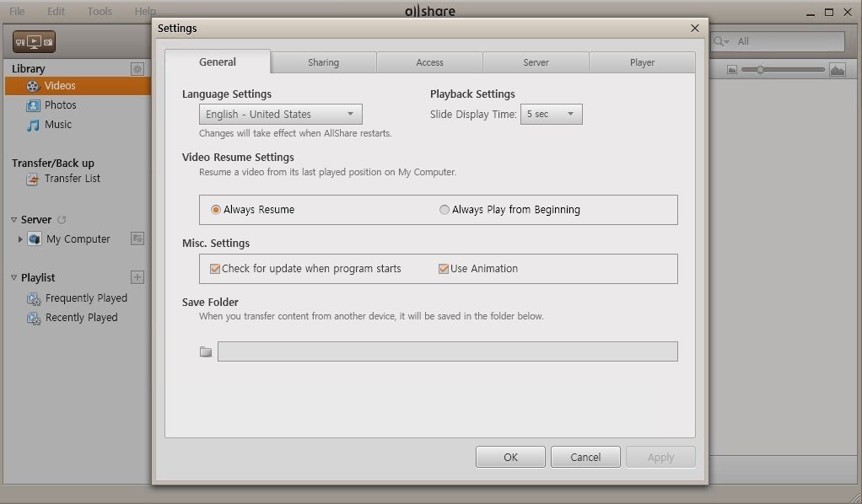This screenshot has width=862, height=504.
Task: Expand the My Computer tree node
Action: (20, 239)
